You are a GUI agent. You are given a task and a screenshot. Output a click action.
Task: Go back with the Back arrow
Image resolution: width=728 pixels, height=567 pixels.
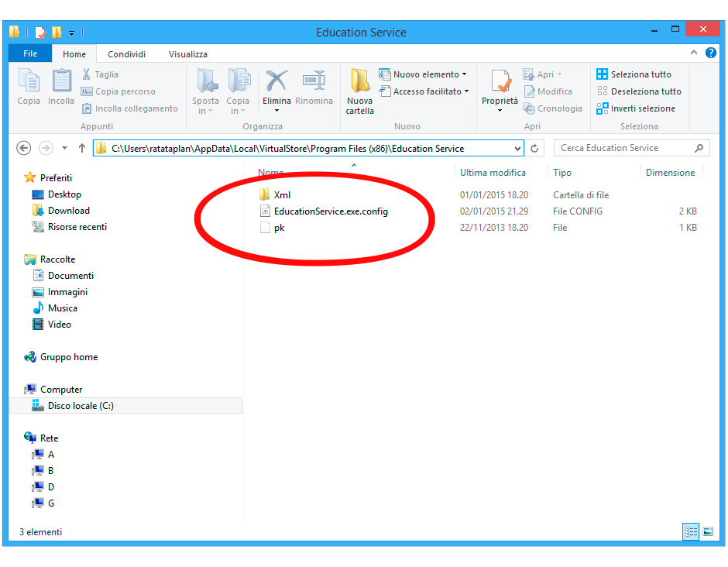[x=24, y=148]
